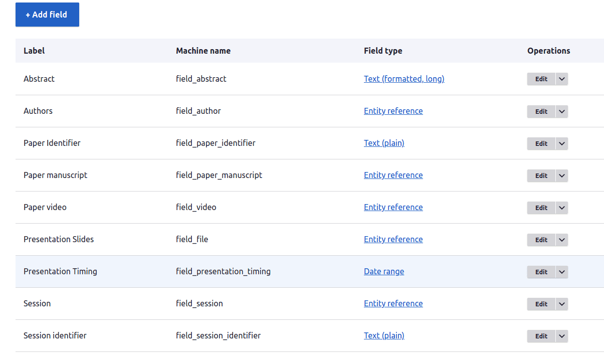This screenshot has height=364, width=604.
Task: Open Text (formatted, long) link for Abstract
Action: click(x=404, y=79)
